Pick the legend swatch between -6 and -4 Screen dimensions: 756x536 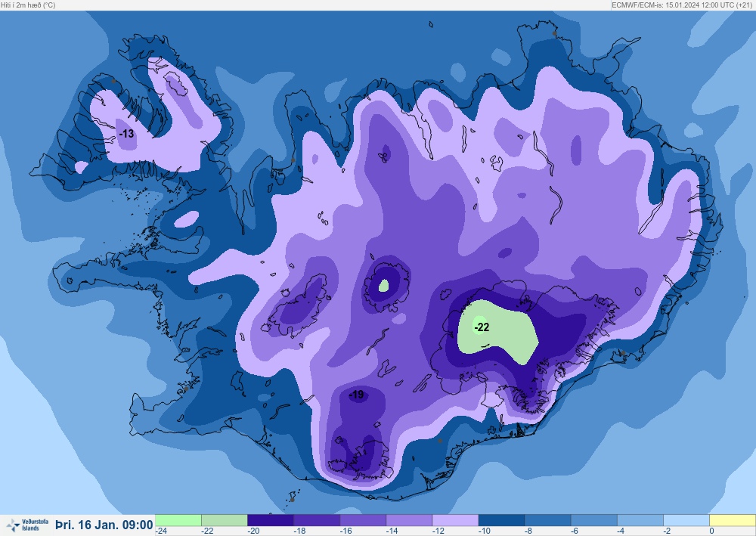coord(594,520)
